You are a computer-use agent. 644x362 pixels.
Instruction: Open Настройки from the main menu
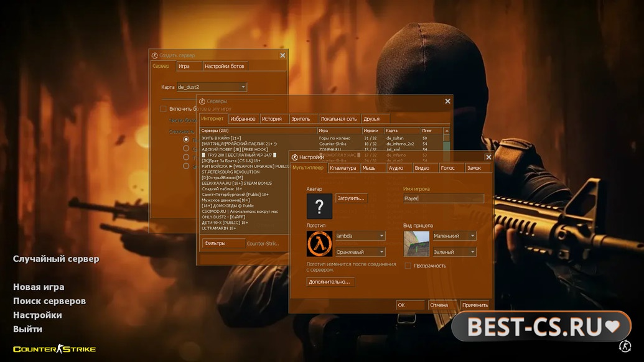coord(37,315)
